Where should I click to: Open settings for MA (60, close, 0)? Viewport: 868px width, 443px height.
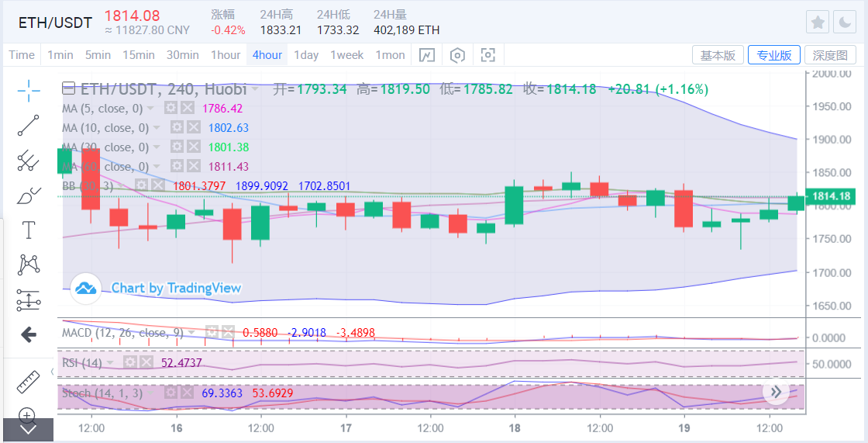click(177, 166)
